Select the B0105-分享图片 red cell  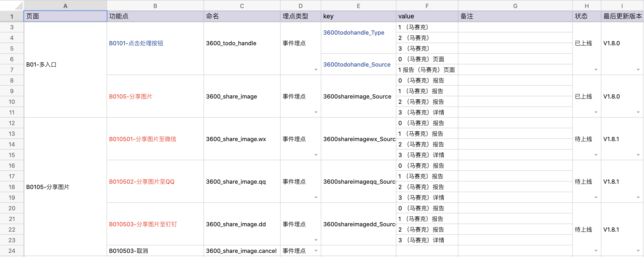(131, 96)
